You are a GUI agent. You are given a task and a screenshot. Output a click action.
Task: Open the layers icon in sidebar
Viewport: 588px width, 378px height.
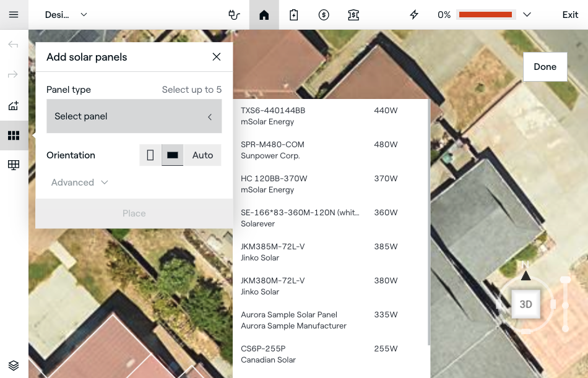[x=14, y=365]
